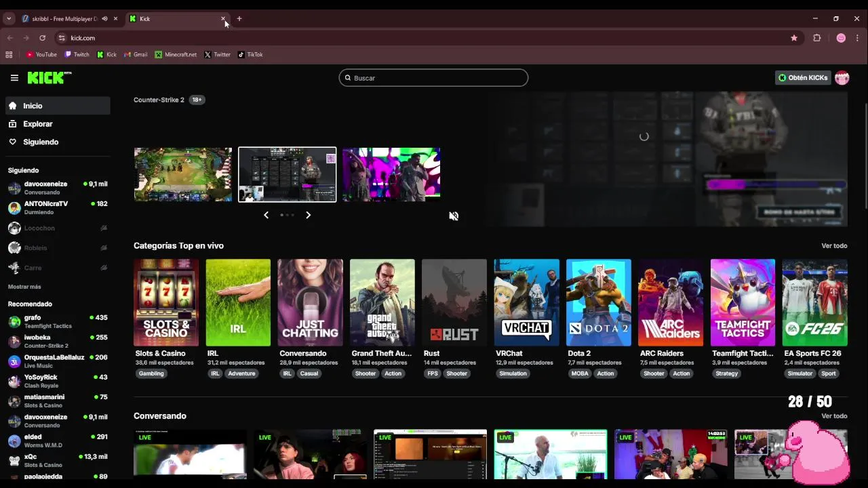Open Kick bookmark
This screenshot has width=868, height=488.
point(107,54)
